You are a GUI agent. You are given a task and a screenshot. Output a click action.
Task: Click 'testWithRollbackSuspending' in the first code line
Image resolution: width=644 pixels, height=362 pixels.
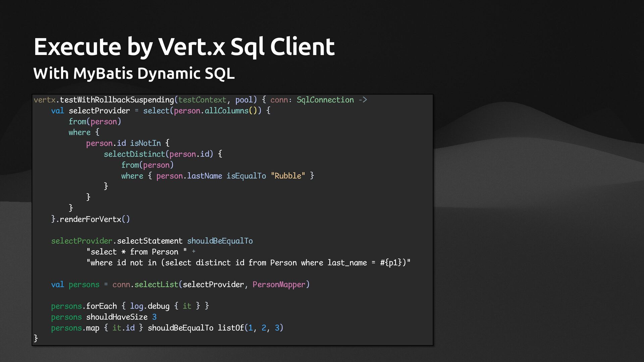(x=117, y=100)
